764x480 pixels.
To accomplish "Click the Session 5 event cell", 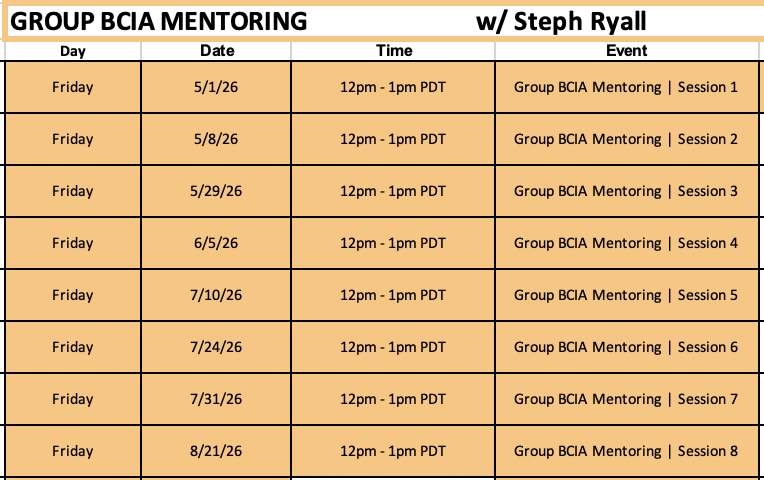I will [626, 295].
